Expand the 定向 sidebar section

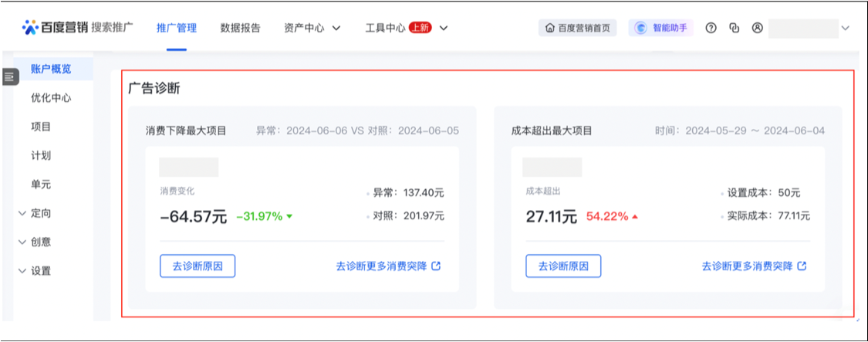tap(22, 213)
